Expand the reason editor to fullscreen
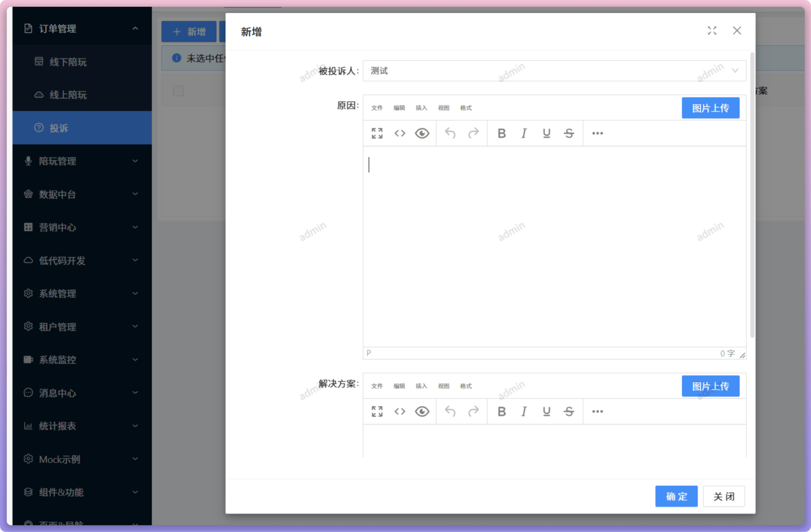 tap(376, 133)
